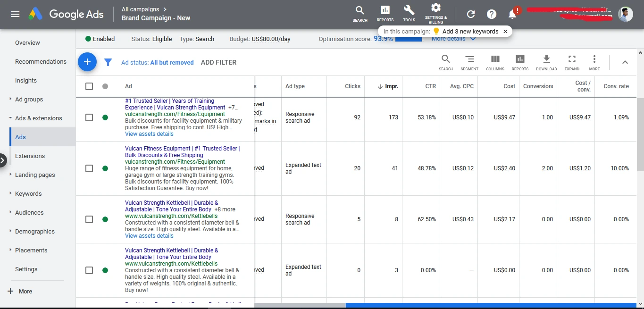Image resolution: width=644 pixels, height=309 pixels.
Task: Sort by the CTR column header
Action: point(430,86)
